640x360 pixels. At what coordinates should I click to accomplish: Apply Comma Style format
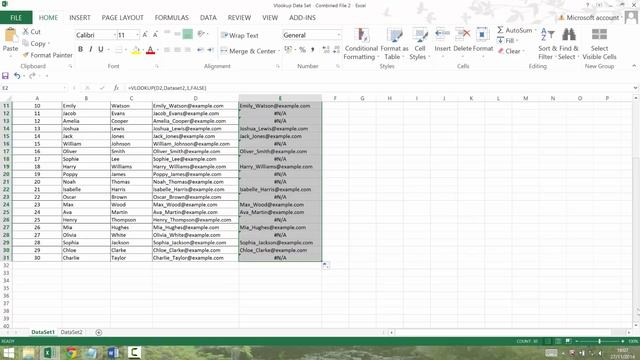click(x=313, y=50)
